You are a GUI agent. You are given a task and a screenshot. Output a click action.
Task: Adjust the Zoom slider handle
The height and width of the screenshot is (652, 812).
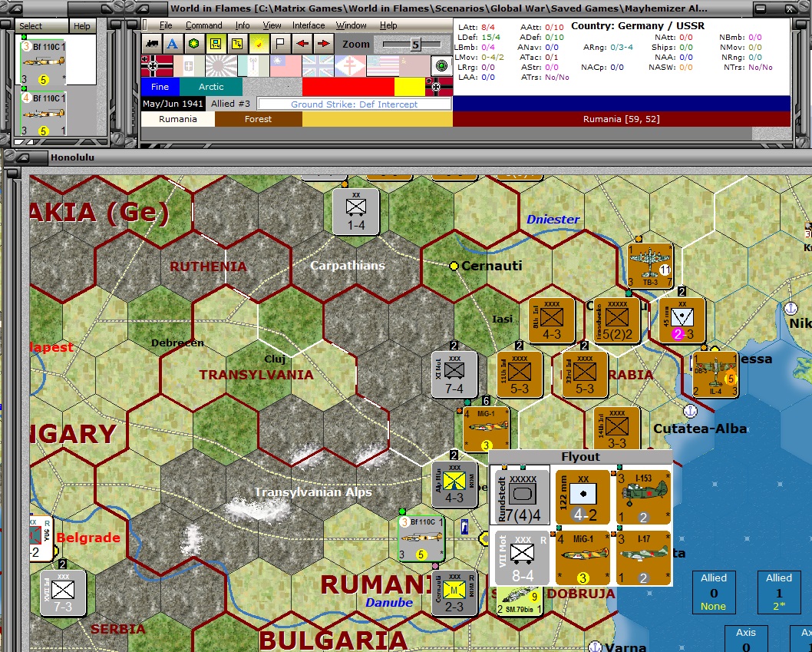pos(415,45)
